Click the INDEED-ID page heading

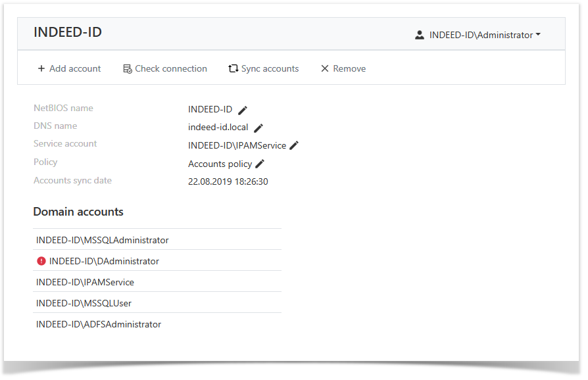68,32
